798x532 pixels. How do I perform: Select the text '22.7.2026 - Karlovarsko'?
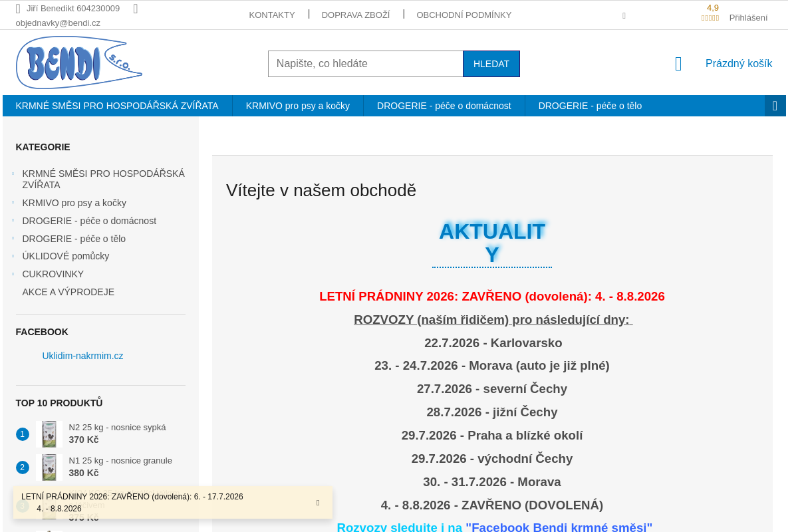coord(493,343)
